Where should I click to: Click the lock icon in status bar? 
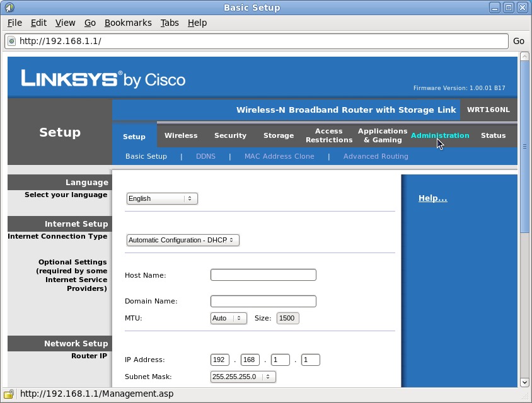tap(9, 394)
